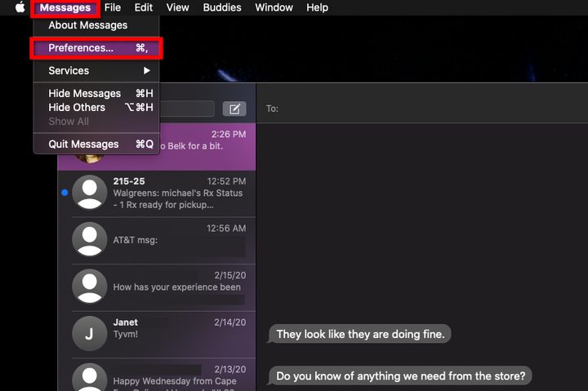Open the Edit menu
This screenshot has width=588, height=391.
click(x=143, y=7)
